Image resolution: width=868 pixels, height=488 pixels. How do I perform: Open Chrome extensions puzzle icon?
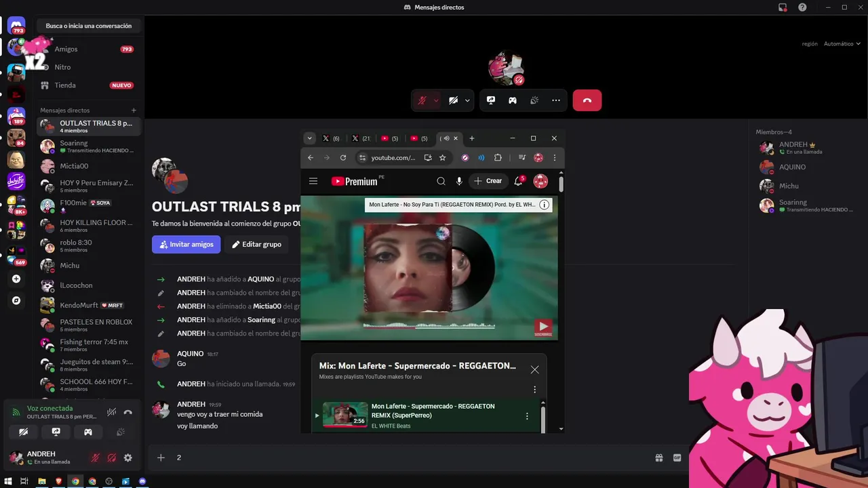point(498,158)
